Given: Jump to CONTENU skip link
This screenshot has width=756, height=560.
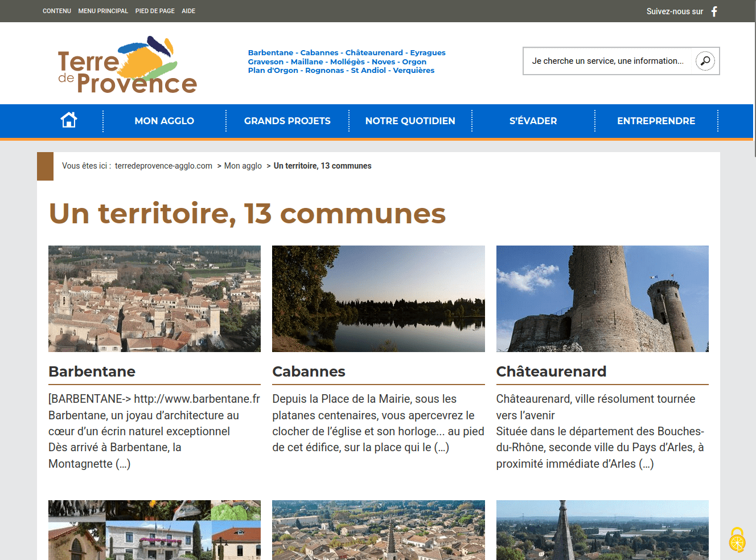Looking at the screenshot, I should pyautogui.click(x=57, y=11).
